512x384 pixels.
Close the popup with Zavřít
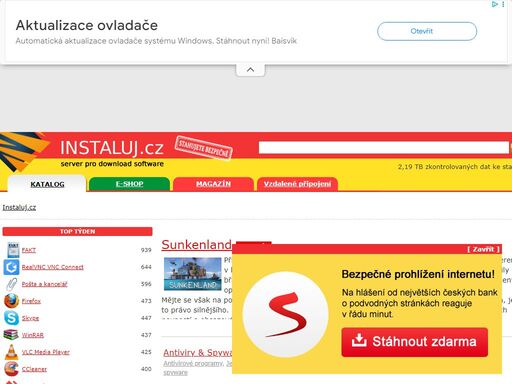pyautogui.click(x=483, y=249)
